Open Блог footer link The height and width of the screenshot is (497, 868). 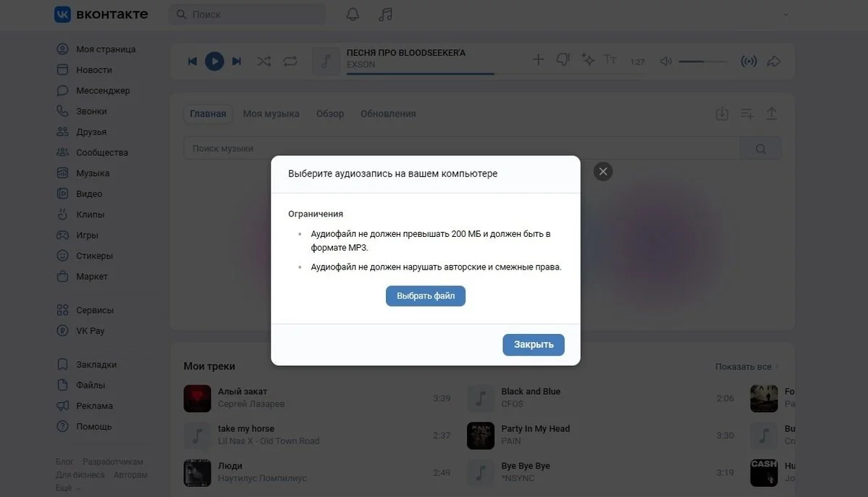pos(64,461)
